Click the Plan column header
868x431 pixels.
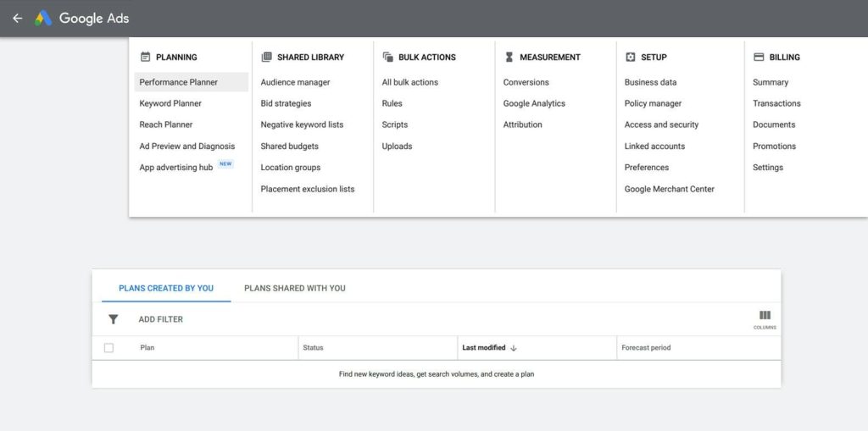click(x=147, y=348)
